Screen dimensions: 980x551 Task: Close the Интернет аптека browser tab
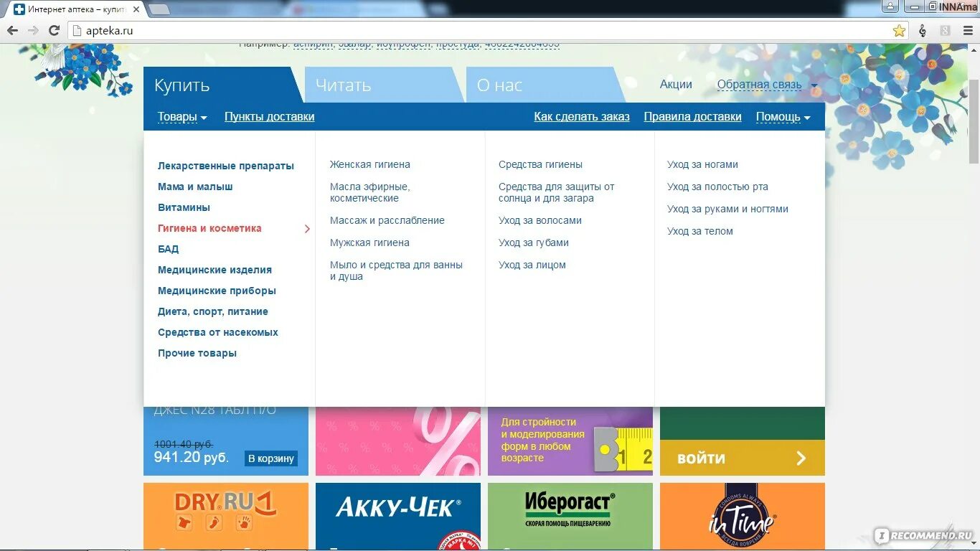pos(136,9)
